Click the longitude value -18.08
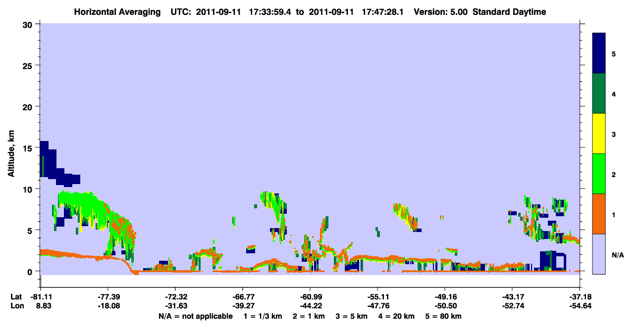 [108, 306]
